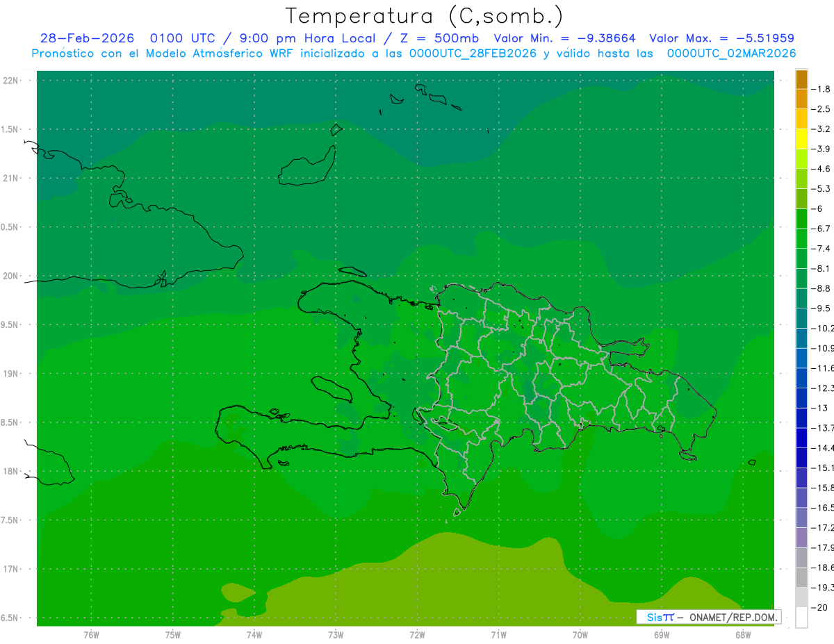The width and height of the screenshot is (834, 644).
Task: Click the white swatch below -20 on colorbar
Action: (x=801, y=617)
